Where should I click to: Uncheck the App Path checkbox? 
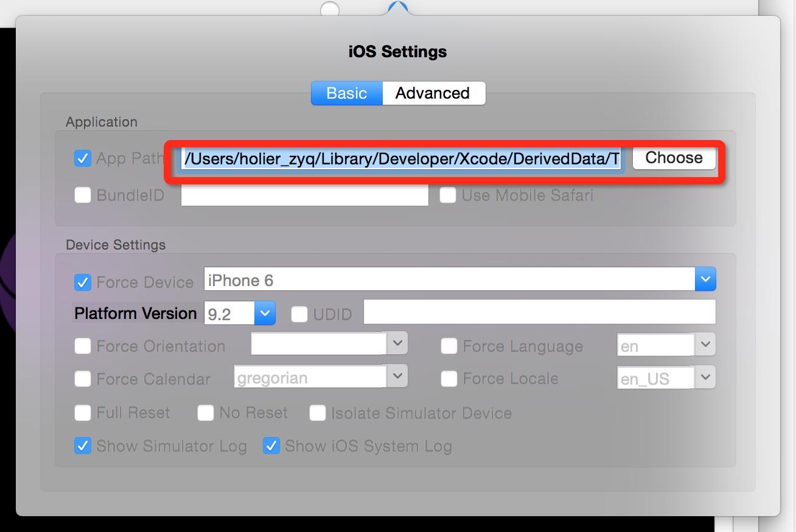82,158
